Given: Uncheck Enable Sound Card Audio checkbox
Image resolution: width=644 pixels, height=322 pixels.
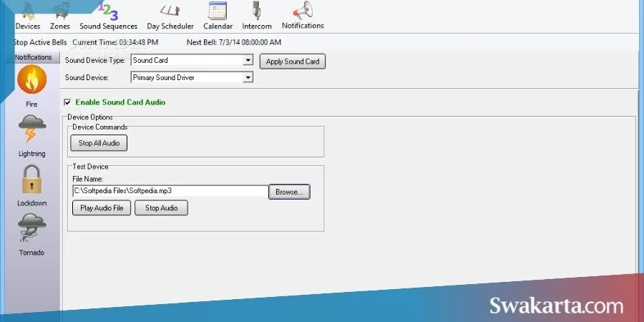Looking at the screenshot, I should pyautogui.click(x=67, y=102).
